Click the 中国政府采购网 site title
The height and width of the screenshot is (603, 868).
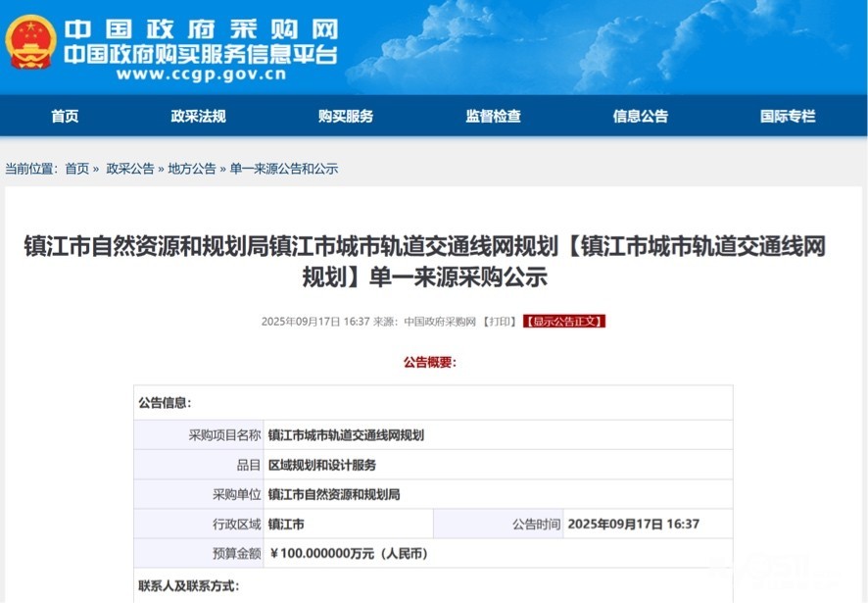click(x=201, y=28)
